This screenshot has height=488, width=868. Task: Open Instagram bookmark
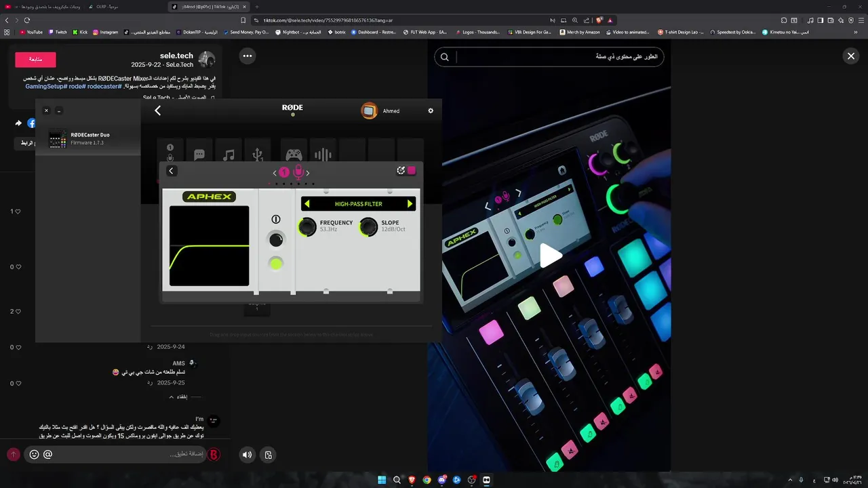point(105,32)
